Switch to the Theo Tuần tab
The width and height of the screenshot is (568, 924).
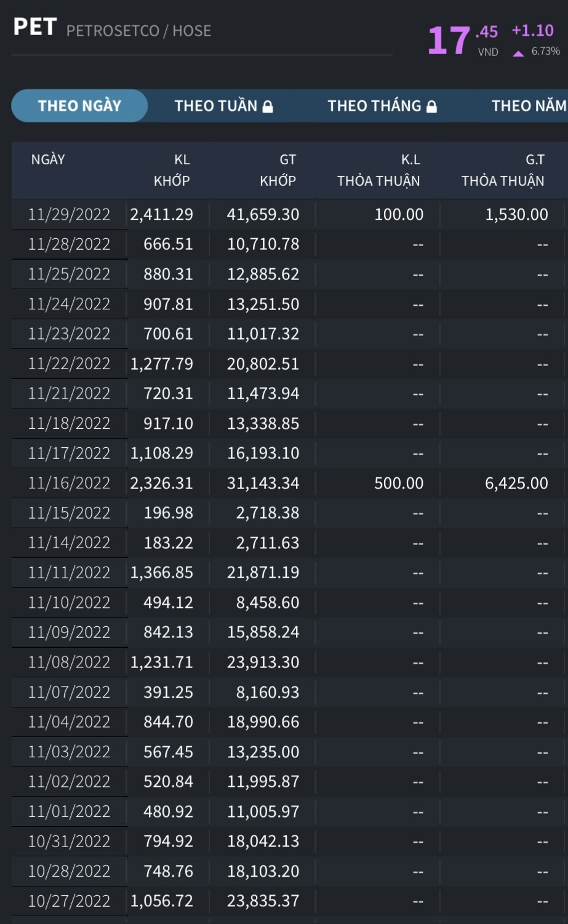click(x=215, y=106)
